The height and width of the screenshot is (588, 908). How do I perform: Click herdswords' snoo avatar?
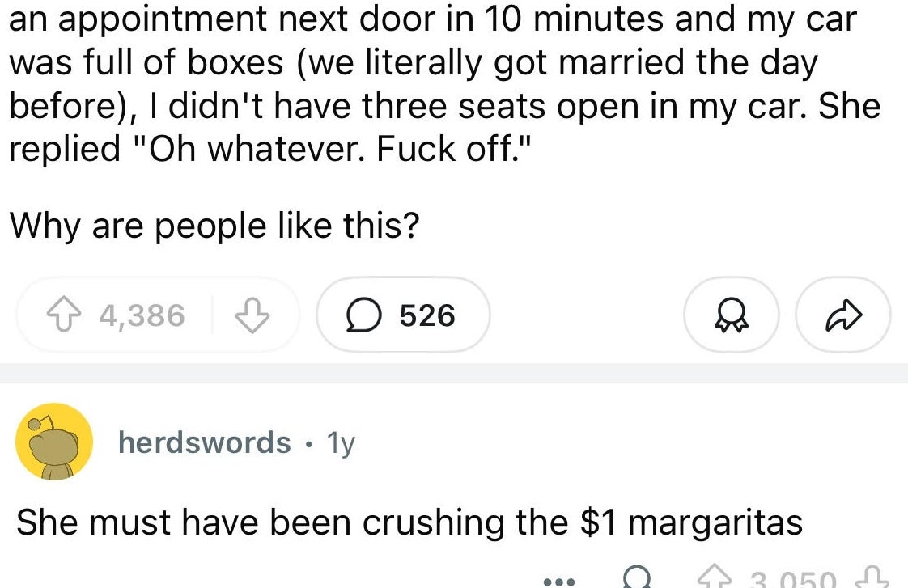54,443
